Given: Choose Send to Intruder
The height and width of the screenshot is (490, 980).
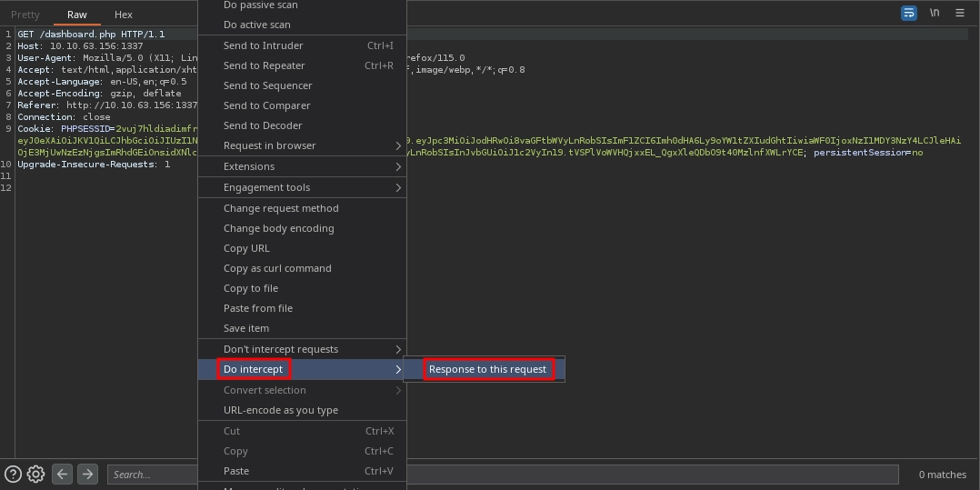Looking at the screenshot, I should [x=264, y=45].
